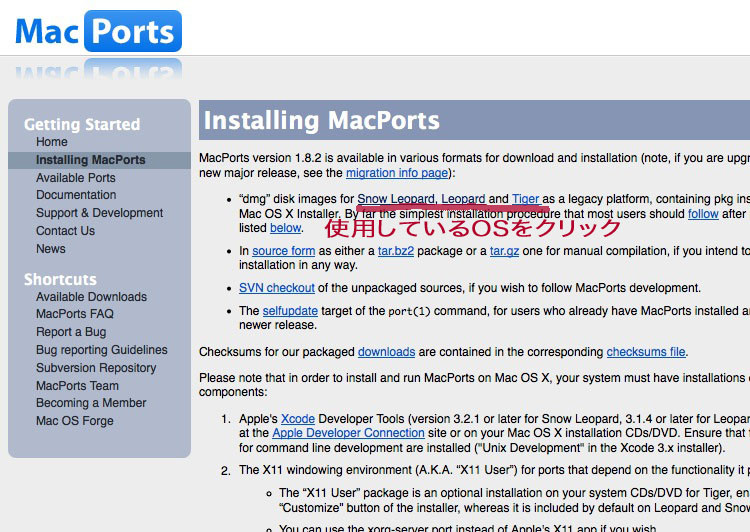
Task: Open Support & Development
Action: point(99,213)
